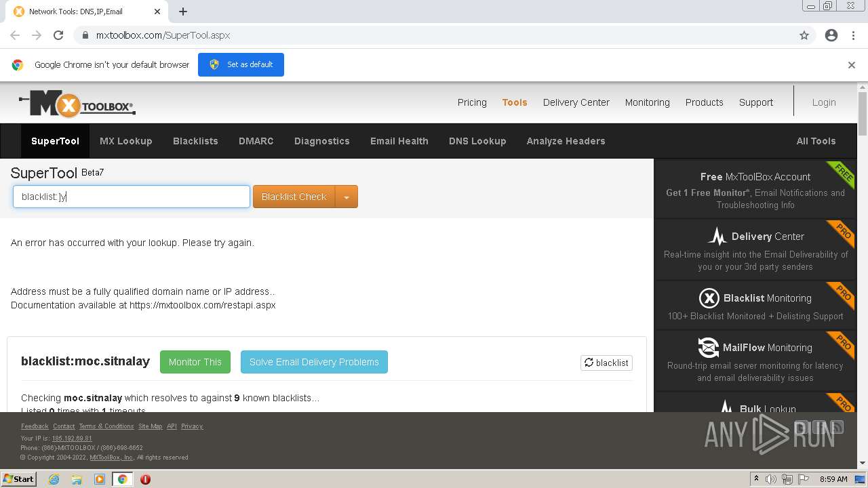Image resolution: width=868 pixels, height=488 pixels.
Task: Open the SuperTool tab
Action: 55,141
